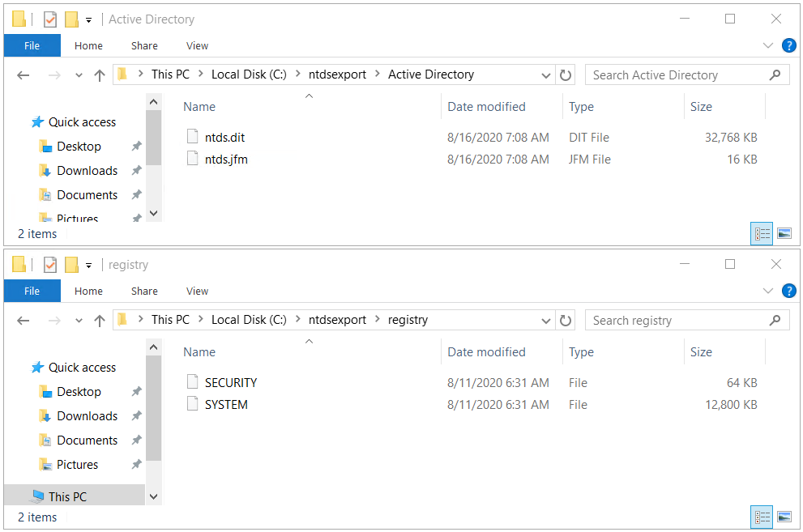Viewport: 803px width, 532px height.
Task: Expand the ribbon in registry window
Action: pos(767,291)
